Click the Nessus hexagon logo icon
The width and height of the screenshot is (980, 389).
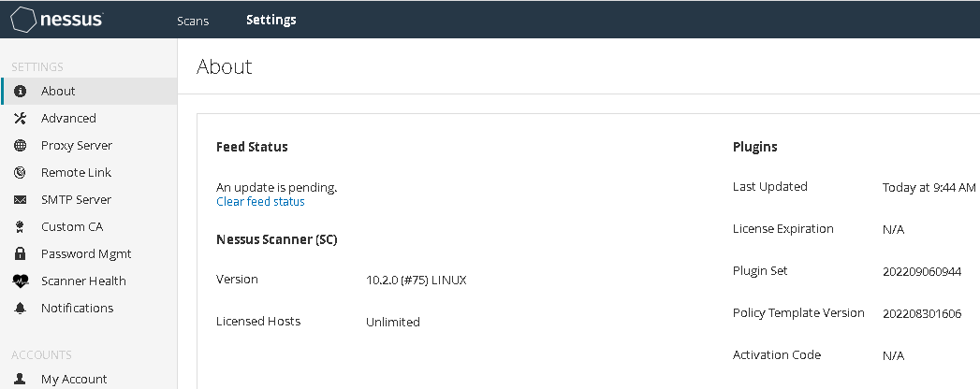(23, 20)
